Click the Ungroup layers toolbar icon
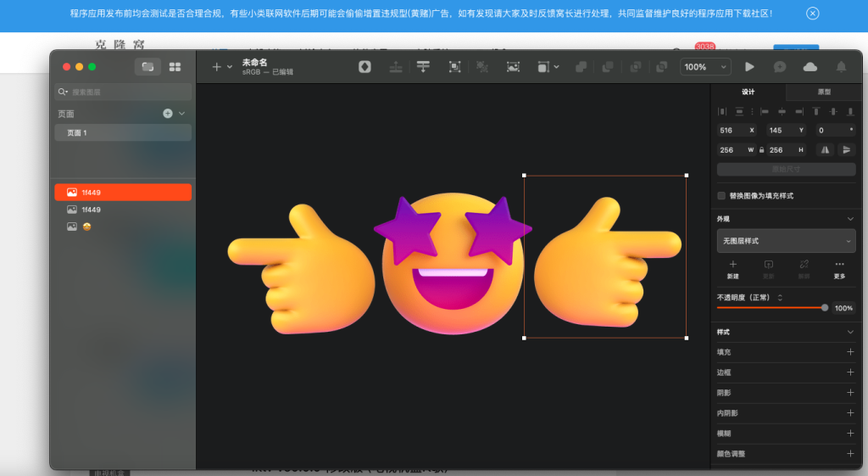The width and height of the screenshot is (868, 476). pyautogui.click(x=482, y=67)
